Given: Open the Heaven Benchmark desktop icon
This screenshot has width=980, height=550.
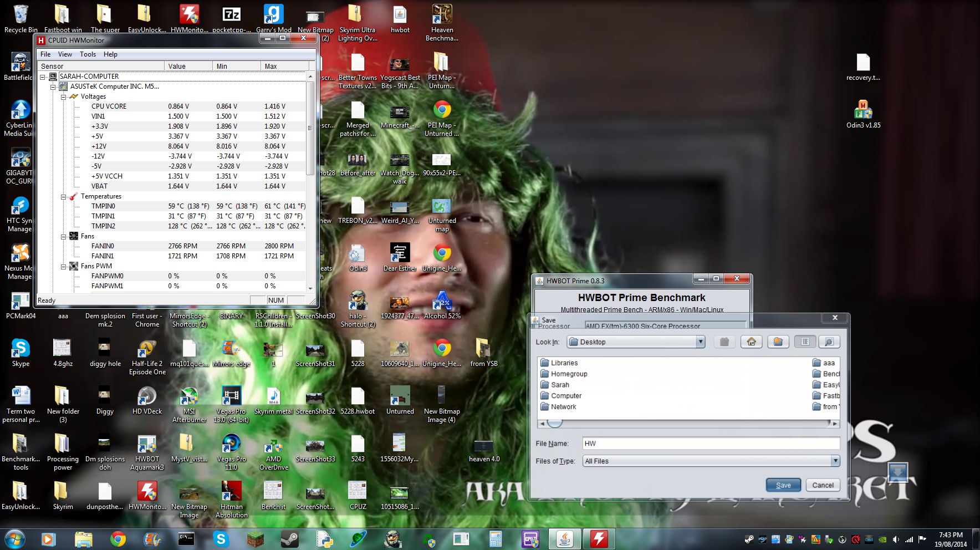Looking at the screenshot, I should [442, 22].
